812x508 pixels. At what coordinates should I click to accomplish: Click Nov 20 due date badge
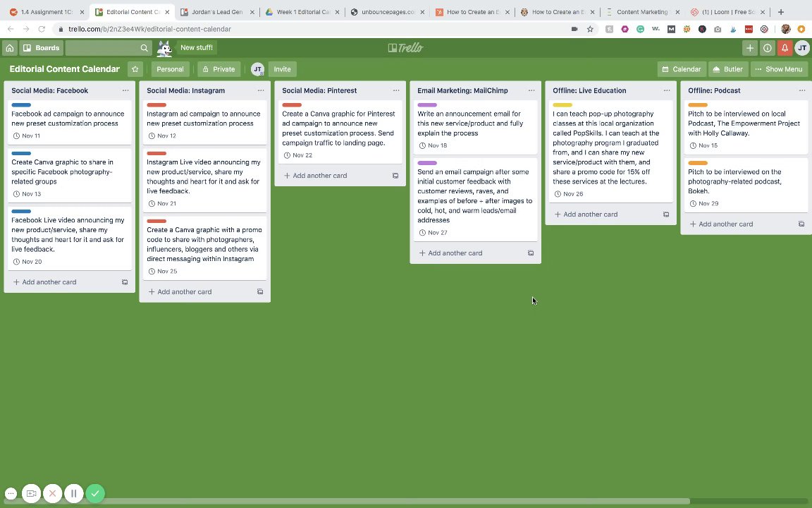(x=27, y=262)
